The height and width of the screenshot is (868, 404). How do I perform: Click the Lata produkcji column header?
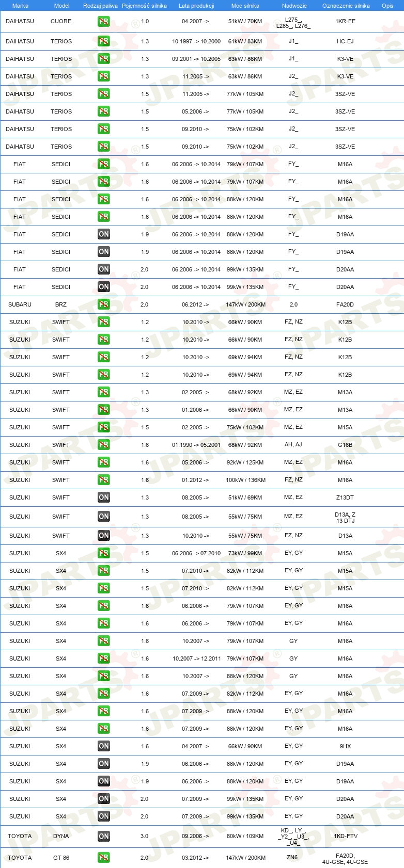pos(196,6)
